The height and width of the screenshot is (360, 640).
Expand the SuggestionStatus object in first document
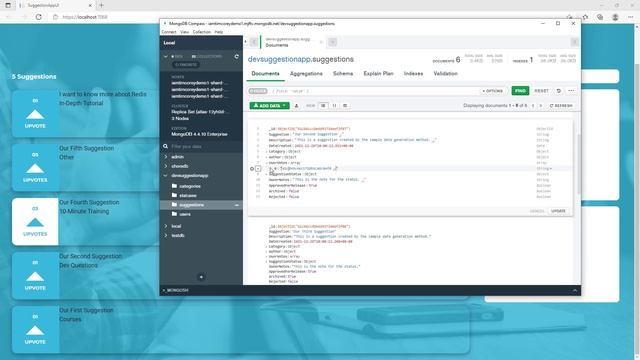267,174
